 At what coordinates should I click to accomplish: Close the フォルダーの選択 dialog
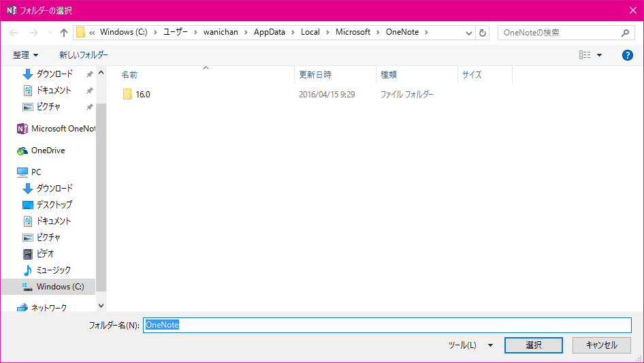tap(633, 10)
